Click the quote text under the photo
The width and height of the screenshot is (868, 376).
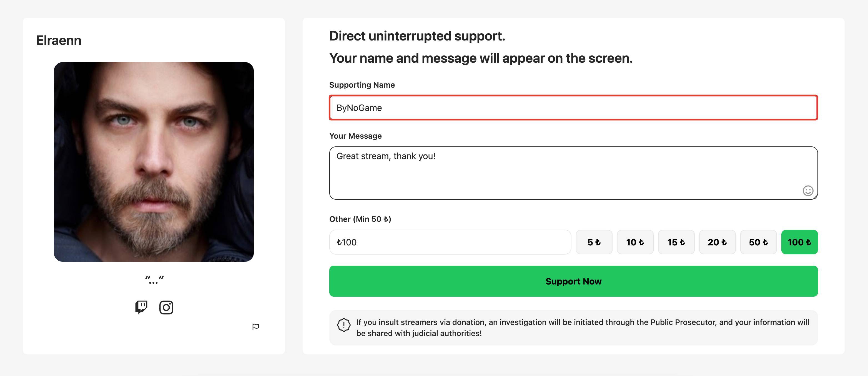click(154, 278)
